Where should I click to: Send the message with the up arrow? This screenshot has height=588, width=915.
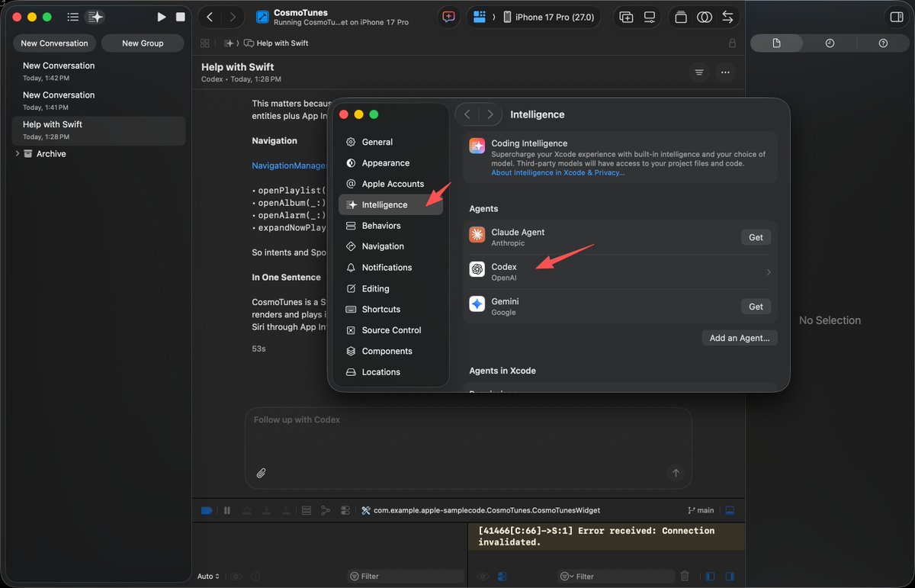676,473
